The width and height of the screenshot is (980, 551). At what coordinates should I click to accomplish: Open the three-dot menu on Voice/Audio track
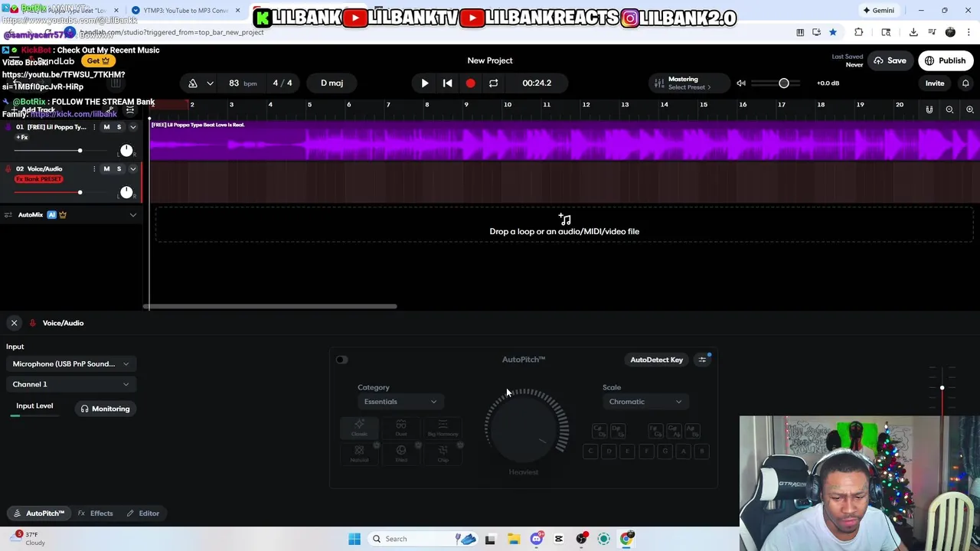[94, 168]
